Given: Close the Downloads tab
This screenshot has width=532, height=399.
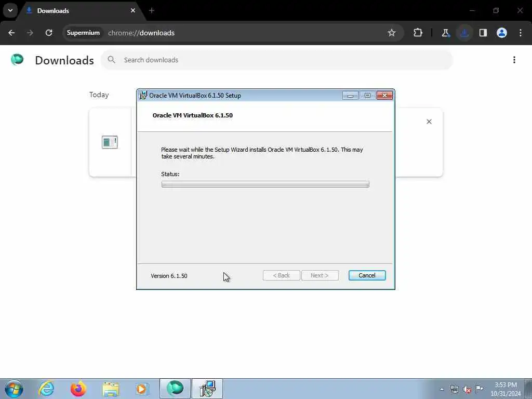Looking at the screenshot, I should [x=133, y=10].
